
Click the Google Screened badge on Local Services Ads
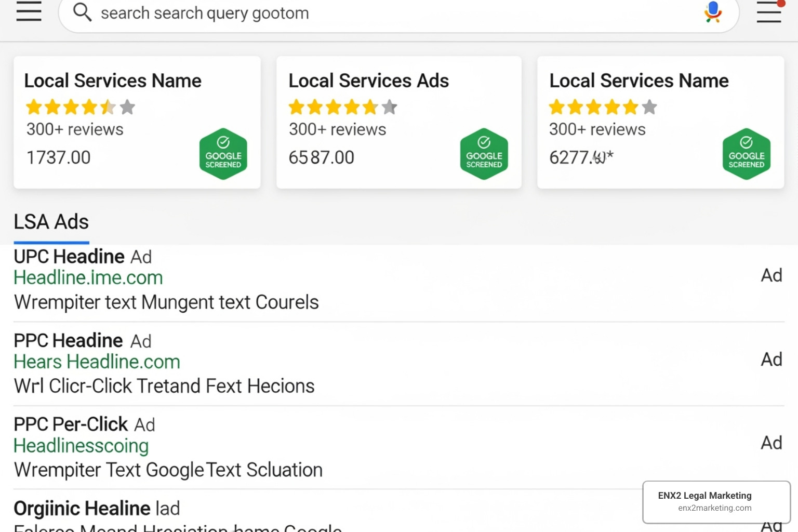click(x=484, y=154)
